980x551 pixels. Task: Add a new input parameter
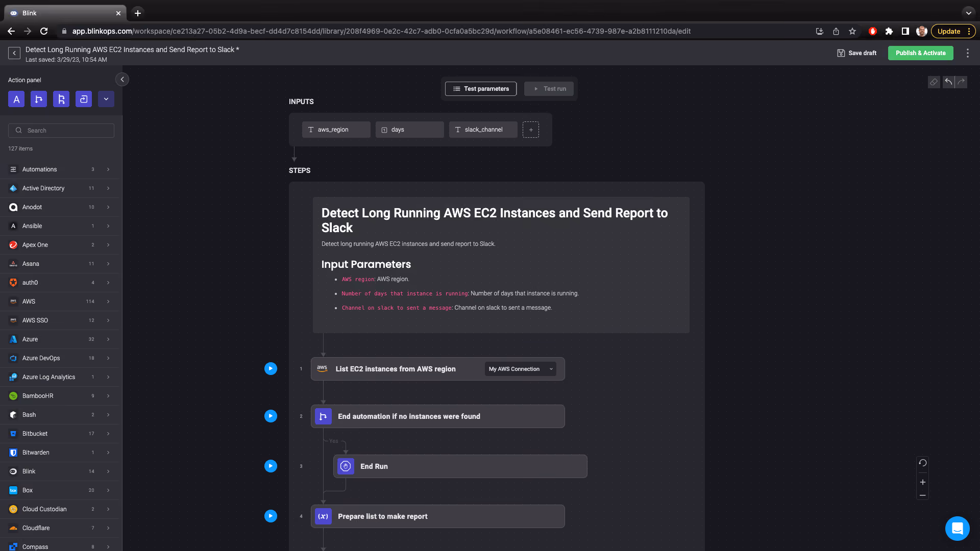click(x=531, y=130)
